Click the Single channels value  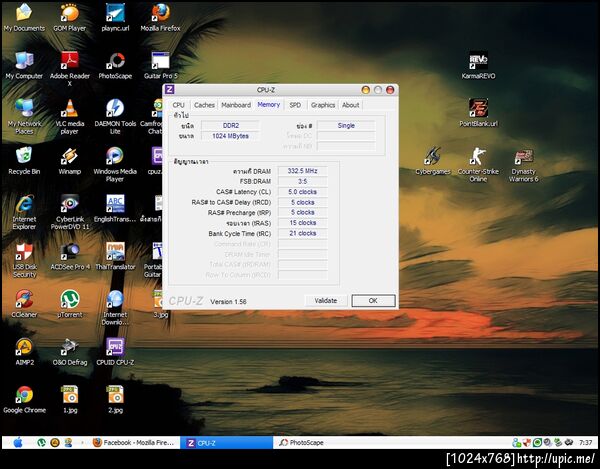346,125
